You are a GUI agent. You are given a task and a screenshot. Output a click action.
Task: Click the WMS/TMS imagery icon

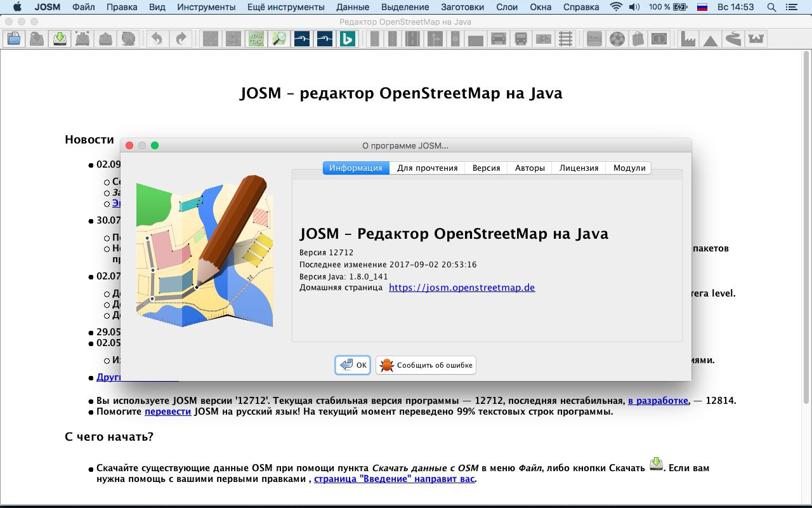click(256, 38)
